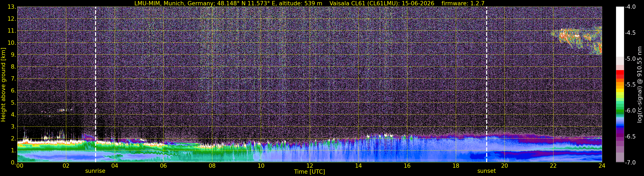This screenshot has height=176, width=644.
Task: Click the '06' time axis tick label
Action: pyautogui.click(x=163, y=166)
